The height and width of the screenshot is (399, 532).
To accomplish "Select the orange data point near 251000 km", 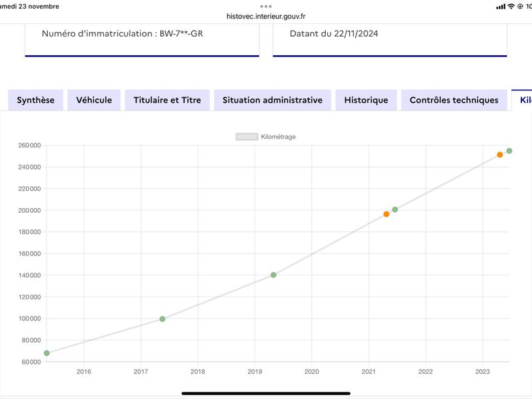I will [x=500, y=155].
